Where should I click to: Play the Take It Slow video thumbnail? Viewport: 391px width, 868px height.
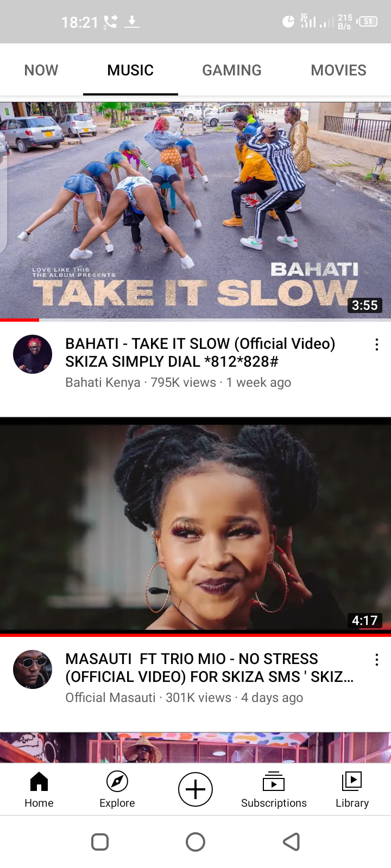coord(195,210)
